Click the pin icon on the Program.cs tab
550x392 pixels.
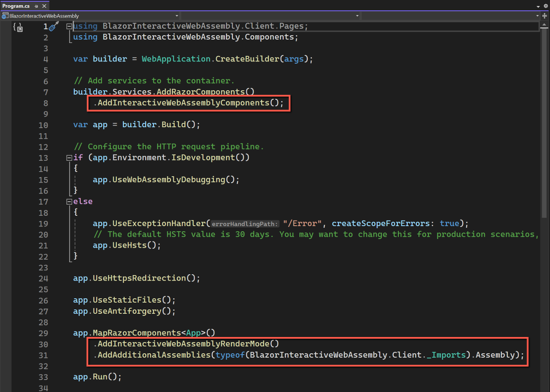click(37, 6)
